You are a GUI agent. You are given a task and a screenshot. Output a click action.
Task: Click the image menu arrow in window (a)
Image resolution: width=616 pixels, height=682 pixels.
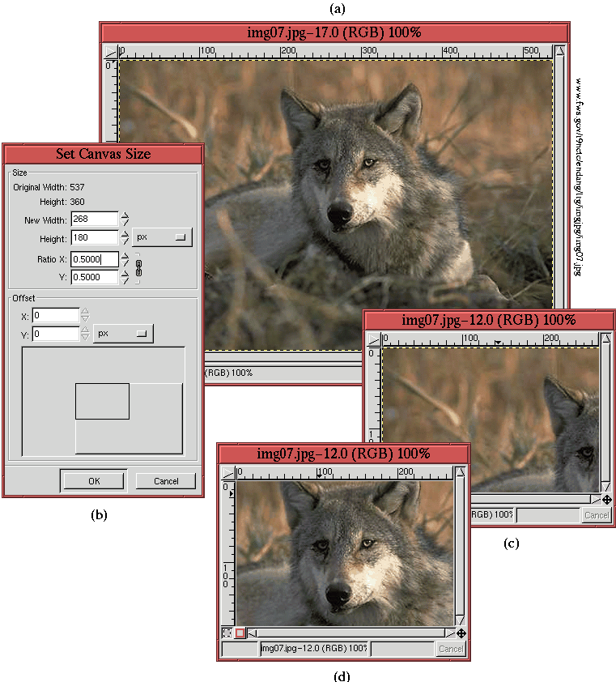111,53
